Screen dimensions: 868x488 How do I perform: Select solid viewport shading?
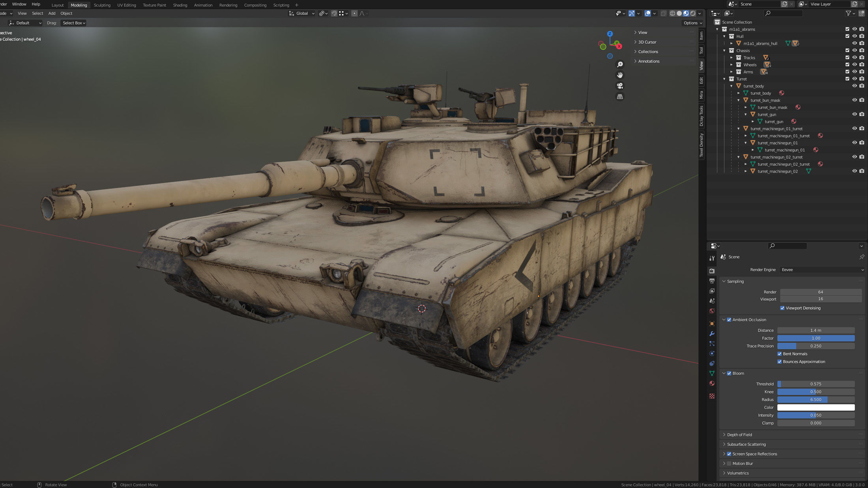coord(679,13)
